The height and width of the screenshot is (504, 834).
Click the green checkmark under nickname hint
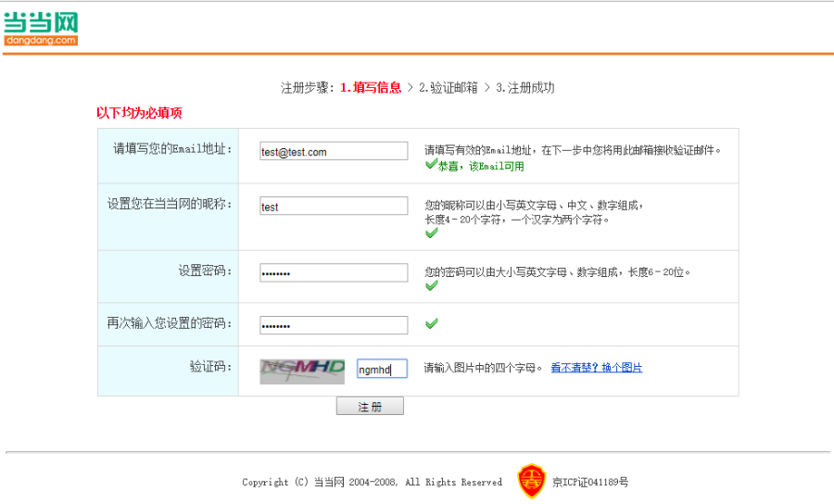431,233
